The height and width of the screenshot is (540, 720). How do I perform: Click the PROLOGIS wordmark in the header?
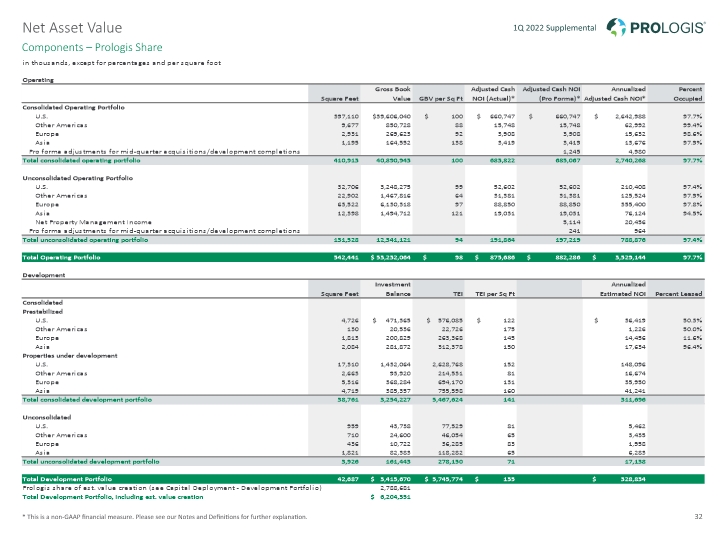pyautogui.click(x=667, y=28)
